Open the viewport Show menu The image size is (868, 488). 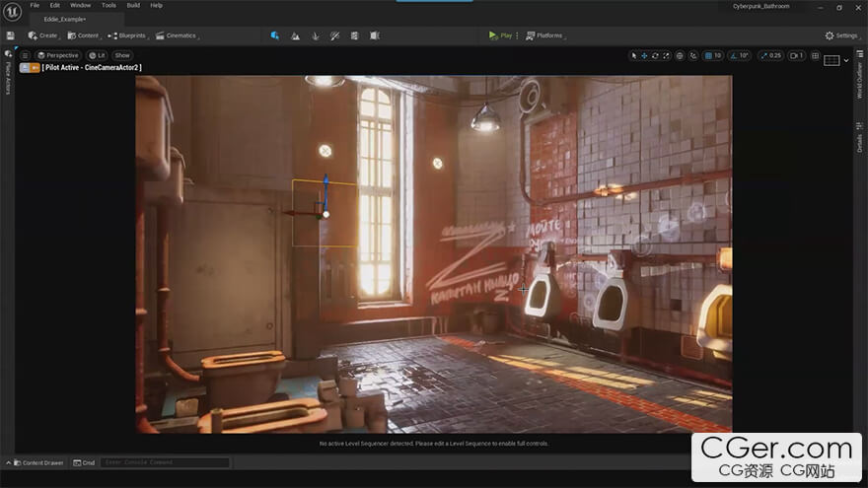click(122, 55)
